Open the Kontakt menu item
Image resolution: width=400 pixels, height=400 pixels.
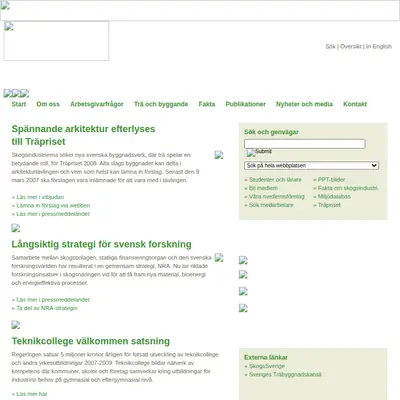click(x=355, y=104)
